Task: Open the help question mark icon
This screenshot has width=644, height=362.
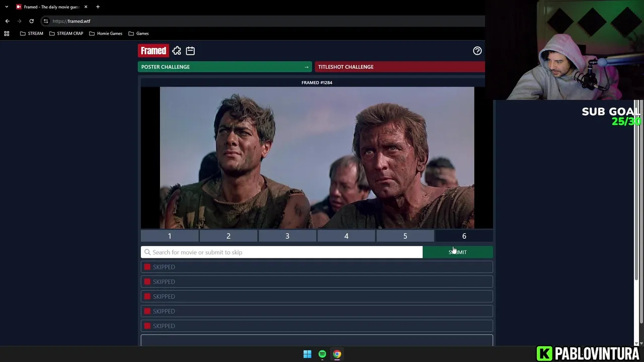Action: coord(477,51)
